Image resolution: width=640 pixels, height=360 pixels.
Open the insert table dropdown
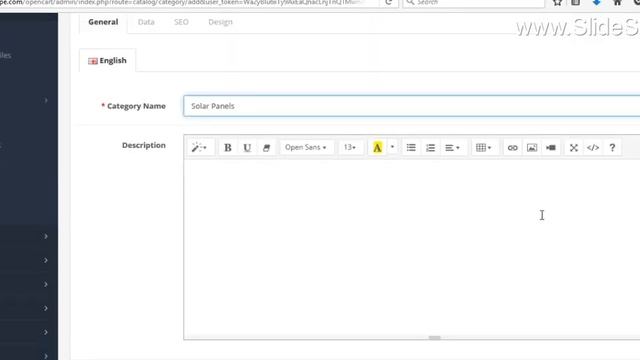(x=483, y=147)
